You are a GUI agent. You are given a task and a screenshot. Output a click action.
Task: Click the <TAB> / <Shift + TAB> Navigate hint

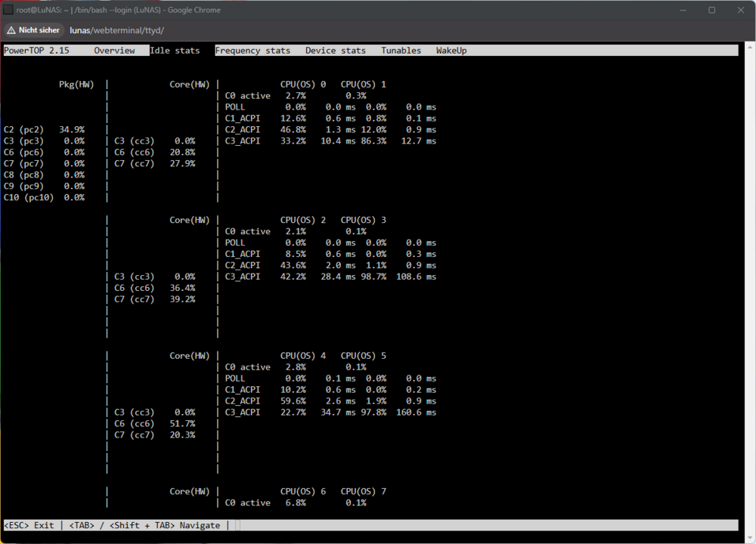coord(144,526)
